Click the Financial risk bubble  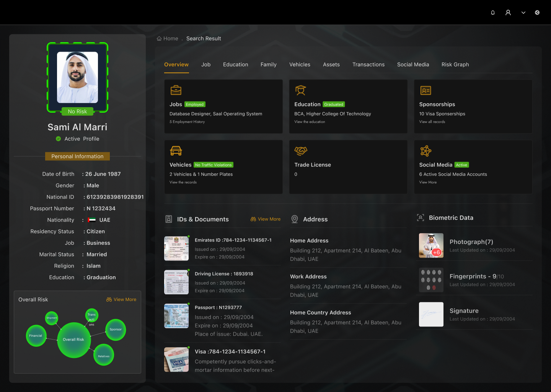36,336
